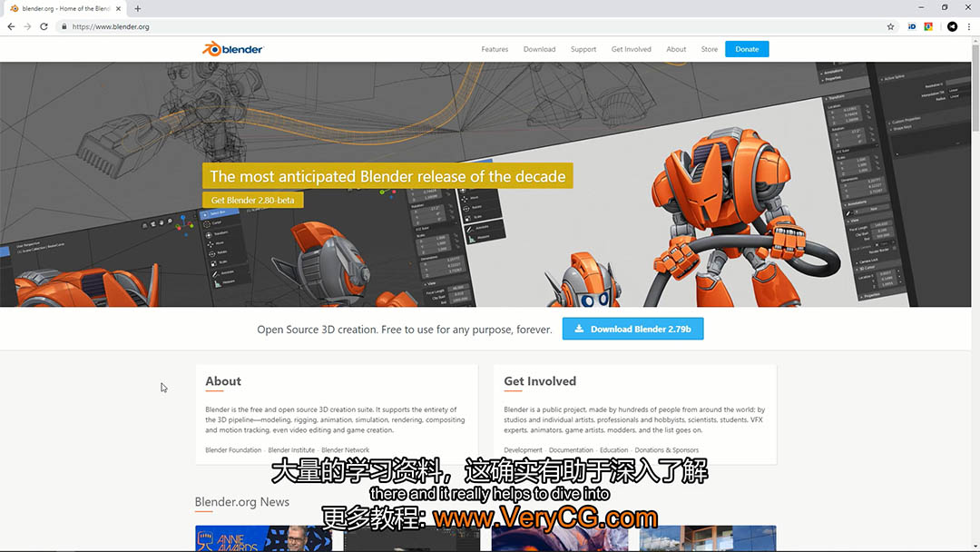Image resolution: width=980 pixels, height=552 pixels.
Task: Click the Blender logo in site header
Action: [232, 49]
